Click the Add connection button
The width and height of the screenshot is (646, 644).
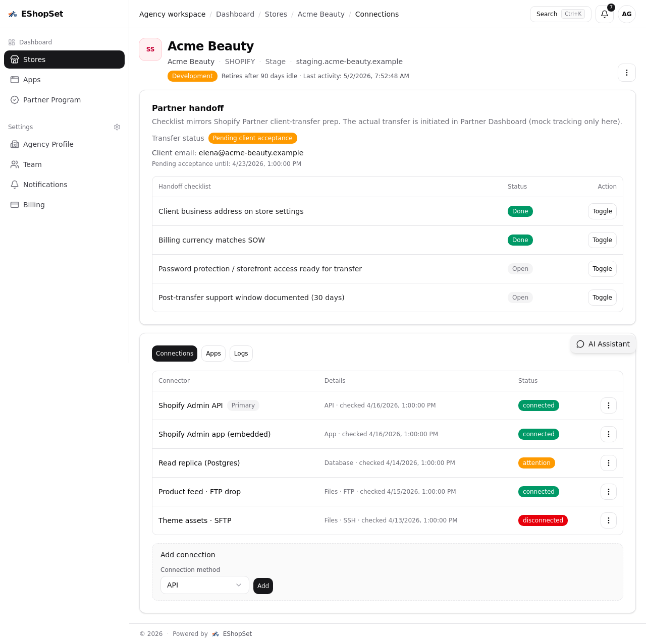pos(263,586)
